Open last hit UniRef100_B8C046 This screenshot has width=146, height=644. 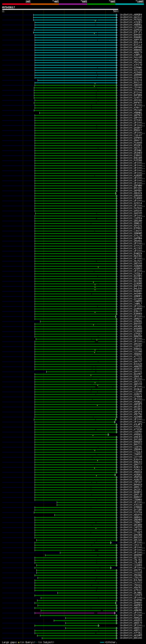pos(131,638)
